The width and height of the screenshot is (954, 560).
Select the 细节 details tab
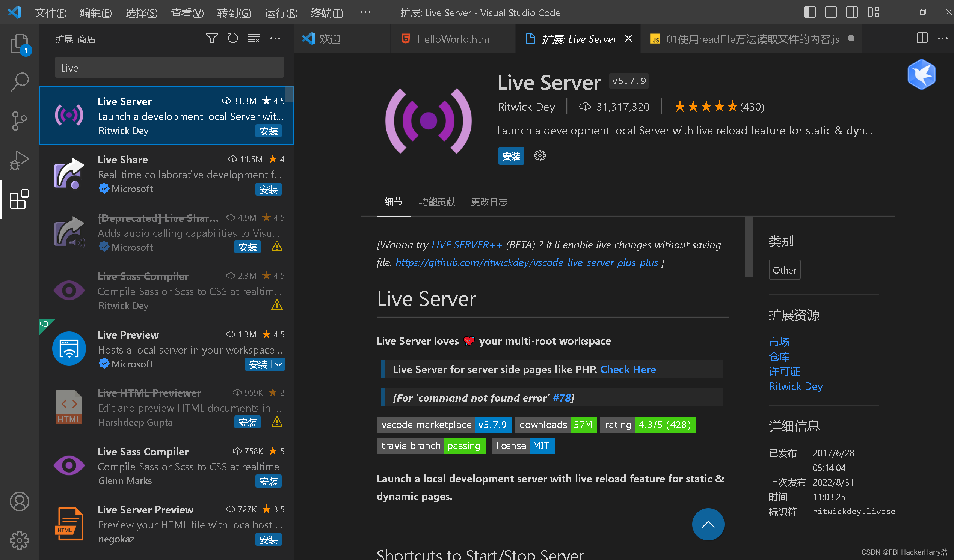[393, 202]
